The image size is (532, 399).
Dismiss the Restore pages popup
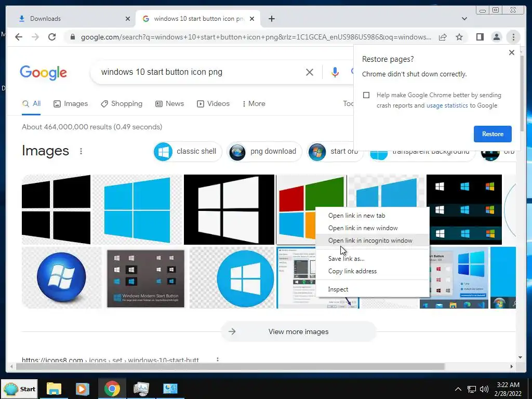pyautogui.click(x=512, y=52)
